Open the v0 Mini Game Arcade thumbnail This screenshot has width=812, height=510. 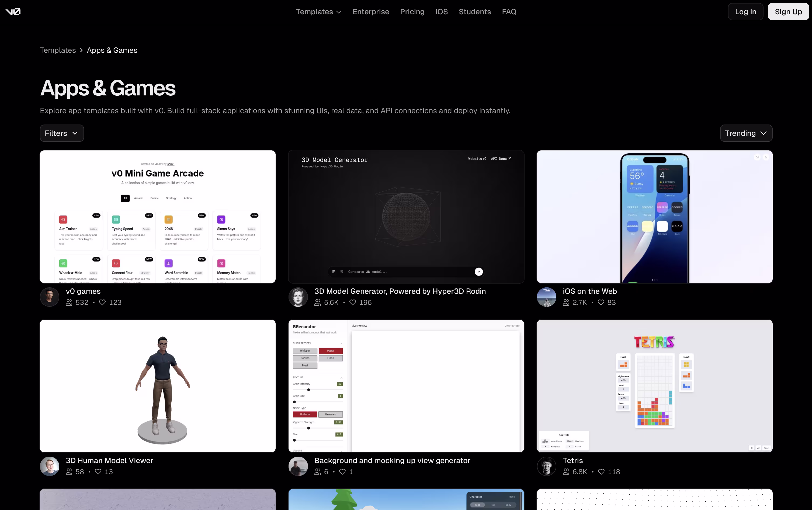[x=158, y=216]
